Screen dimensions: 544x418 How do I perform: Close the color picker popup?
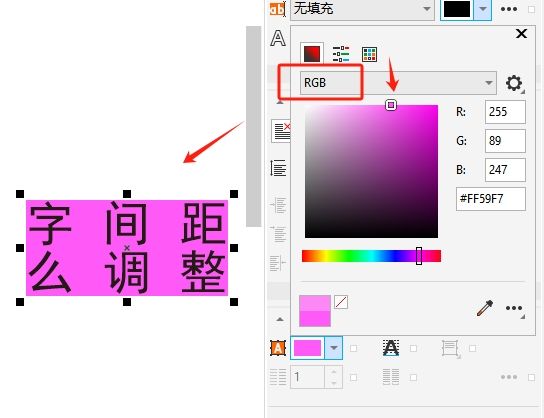click(x=521, y=34)
